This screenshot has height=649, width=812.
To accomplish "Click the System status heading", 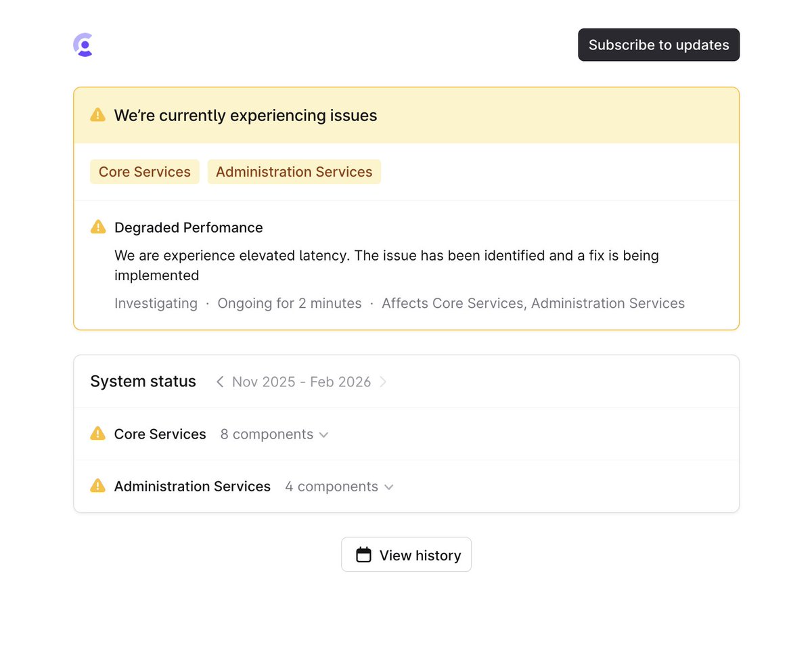I will (x=143, y=382).
